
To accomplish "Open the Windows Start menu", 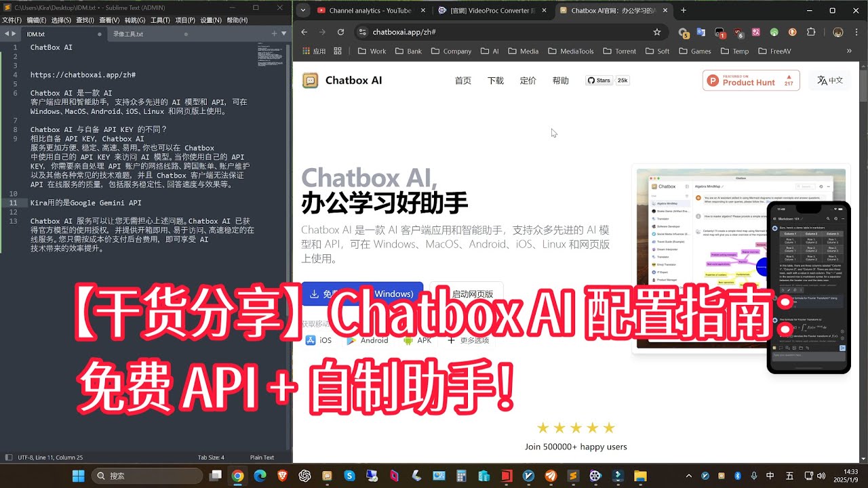I will pos(79,476).
